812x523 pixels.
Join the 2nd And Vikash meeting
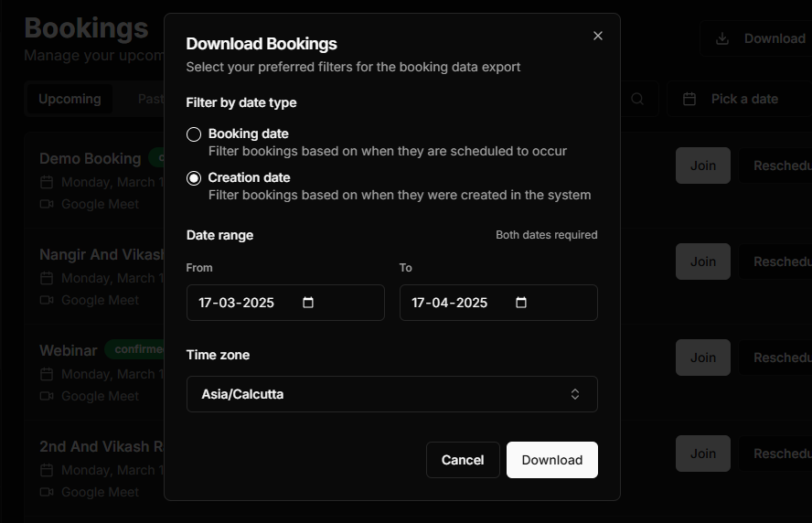click(703, 454)
